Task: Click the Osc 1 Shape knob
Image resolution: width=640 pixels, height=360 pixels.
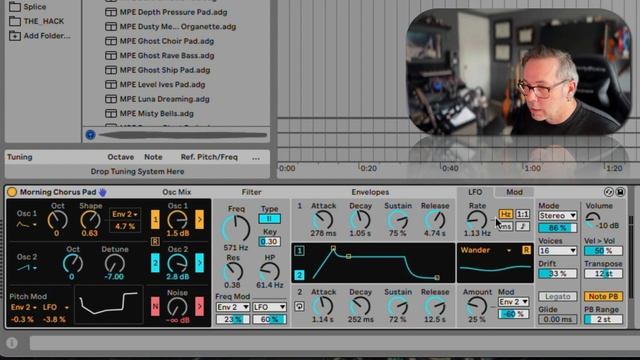Action: pyautogui.click(x=90, y=220)
